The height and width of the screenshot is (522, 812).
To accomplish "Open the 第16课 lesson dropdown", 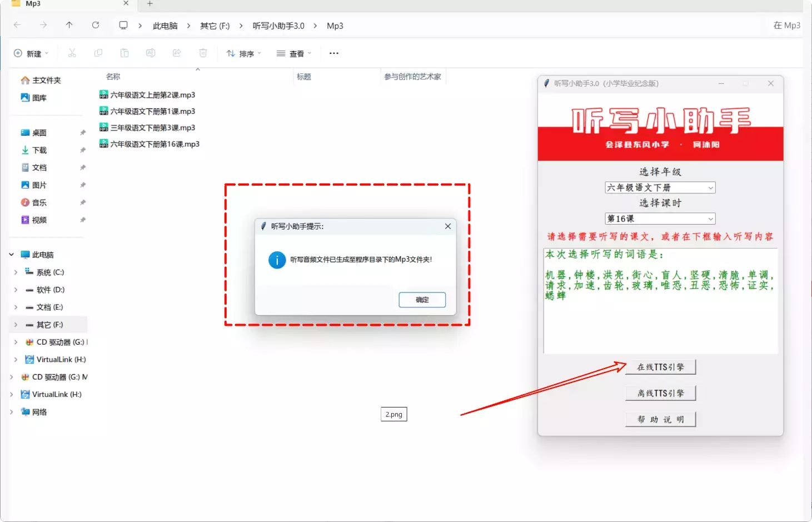I will tap(660, 218).
